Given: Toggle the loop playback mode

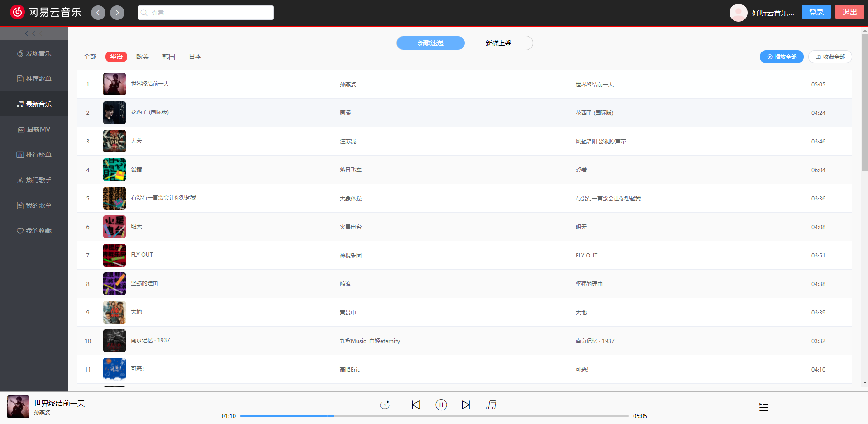Looking at the screenshot, I should pos(384,405).
